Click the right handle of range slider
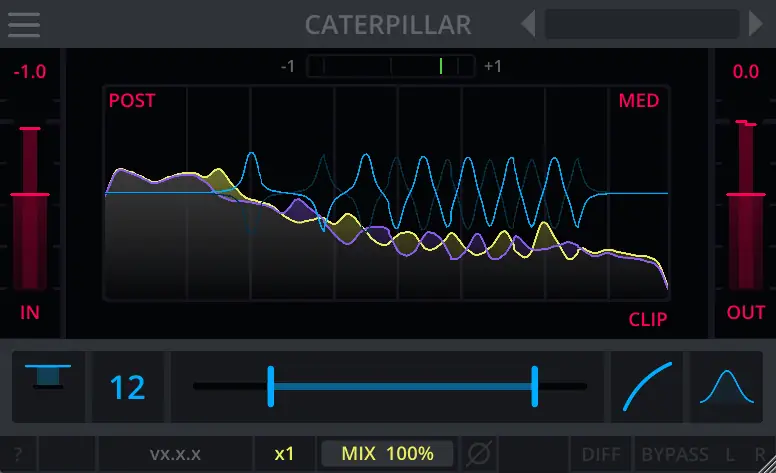The width and height of the screenshot is (776, 473). coord(535,386)
